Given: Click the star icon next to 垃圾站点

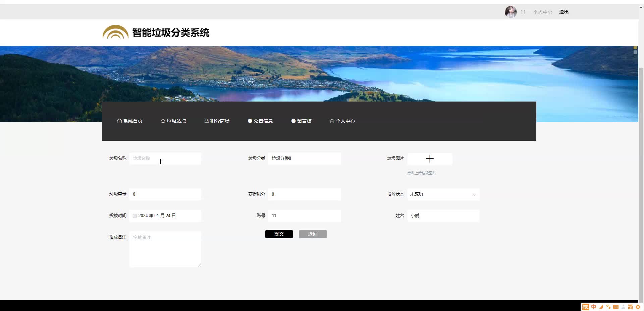Looking at the screenshot, I should click(163, 121).
